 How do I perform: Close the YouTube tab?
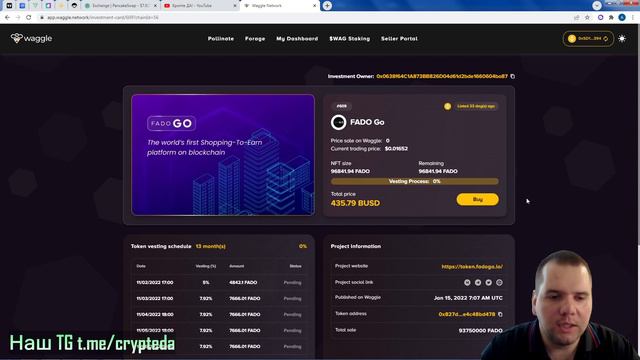pyautogui.click(x=235, y=6)
